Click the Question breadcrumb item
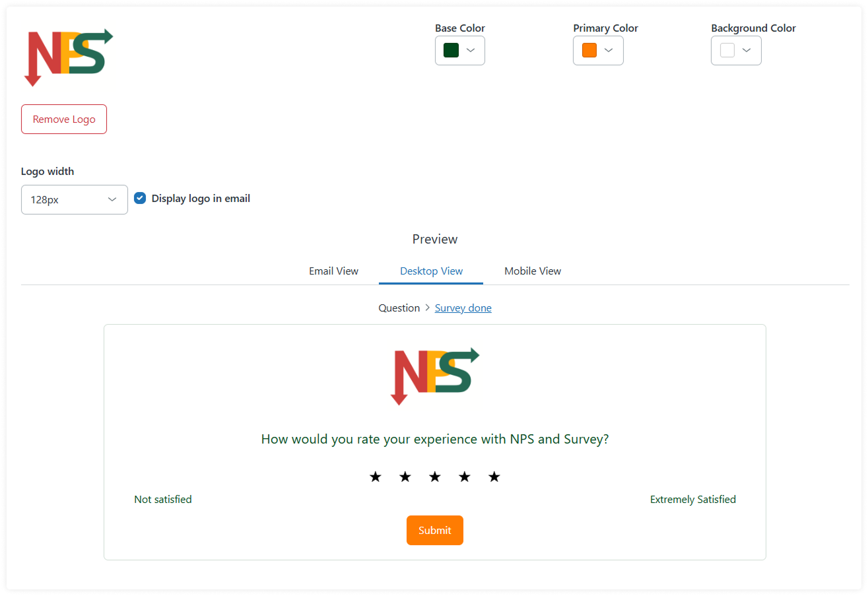868x596 pixels. (x=399, y=308)
